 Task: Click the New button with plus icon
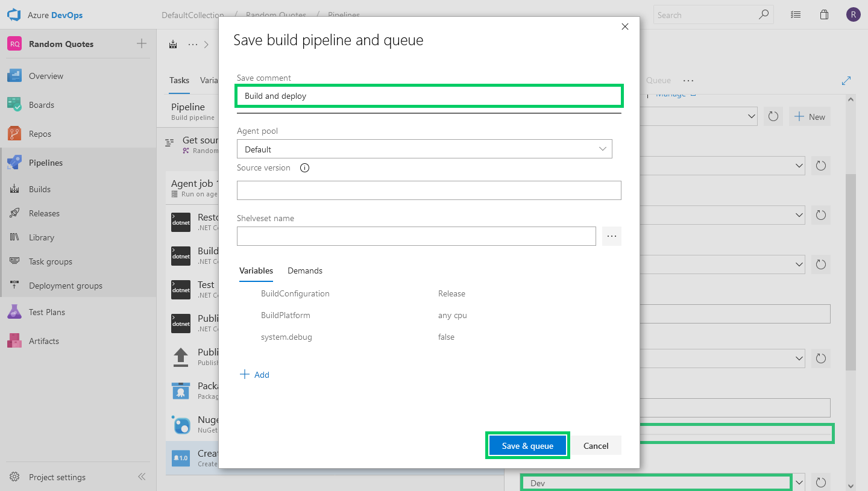(810, 117)
